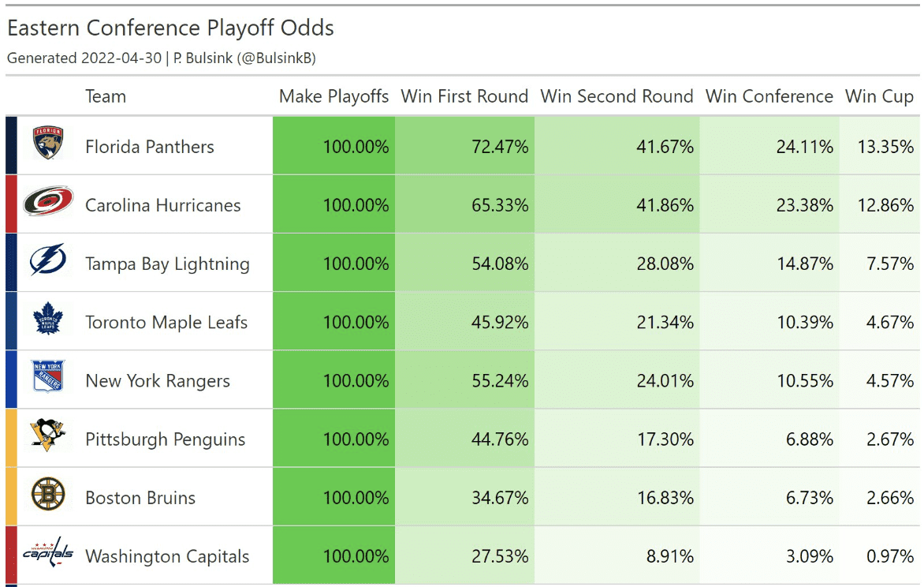Open the Florida Panthers team name
924x587 pixels.
click(x=150, y=147)
